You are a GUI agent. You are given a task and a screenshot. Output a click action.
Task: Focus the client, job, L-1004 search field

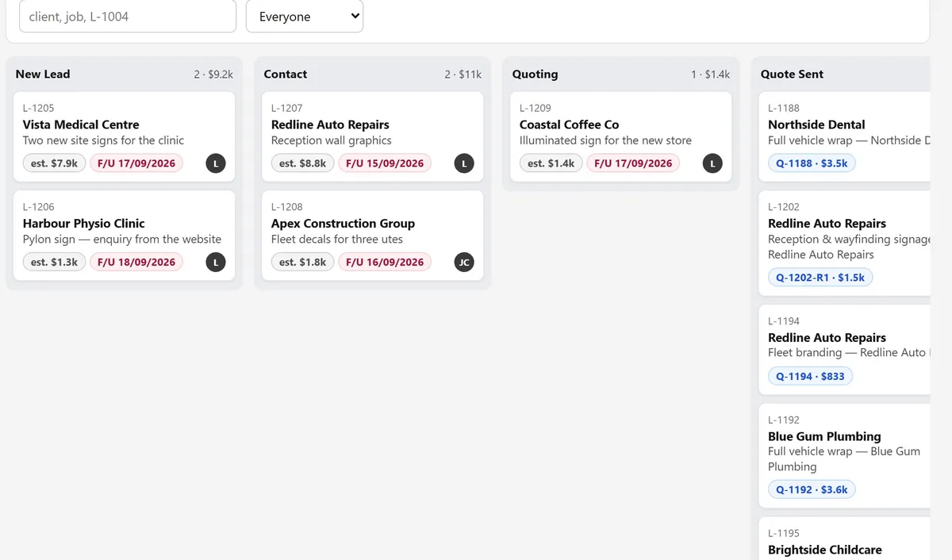pos(128,17)
